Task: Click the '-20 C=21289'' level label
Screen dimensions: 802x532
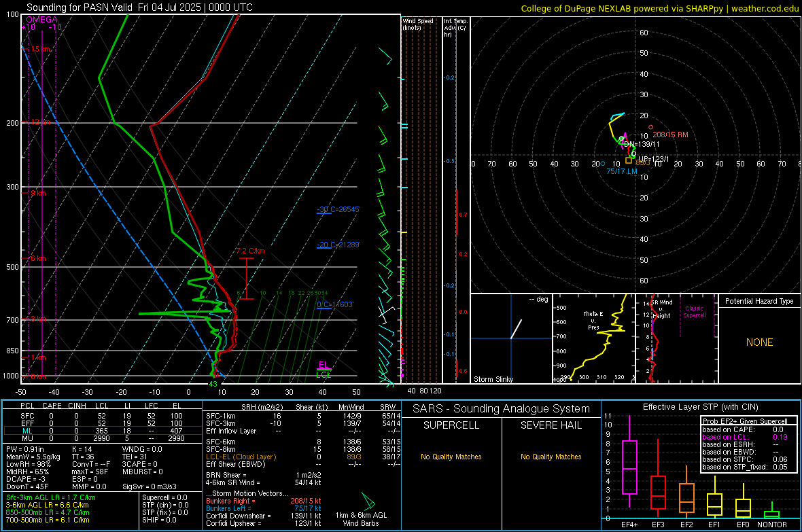Action: [338, 245]
